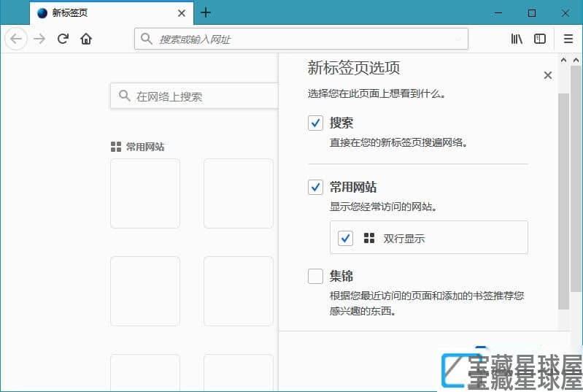This screenshot has height=392, width=583.
Task: Open the home page via house icon
Action: [x=86, y=39]
